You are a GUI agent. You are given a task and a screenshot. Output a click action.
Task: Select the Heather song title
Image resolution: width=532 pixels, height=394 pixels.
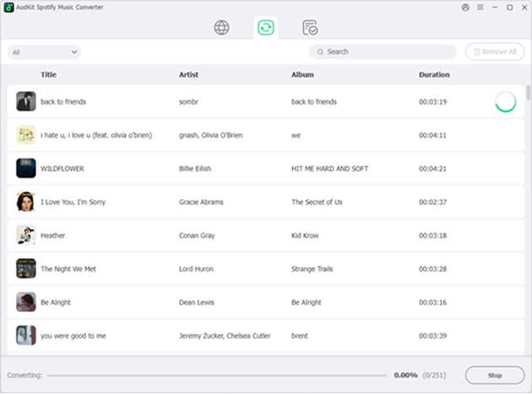52,235
